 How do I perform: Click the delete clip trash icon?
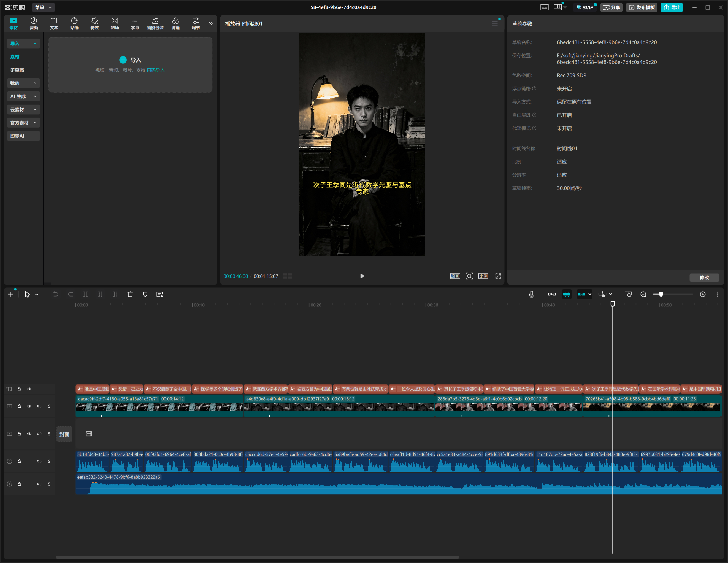tap(130, 294)
